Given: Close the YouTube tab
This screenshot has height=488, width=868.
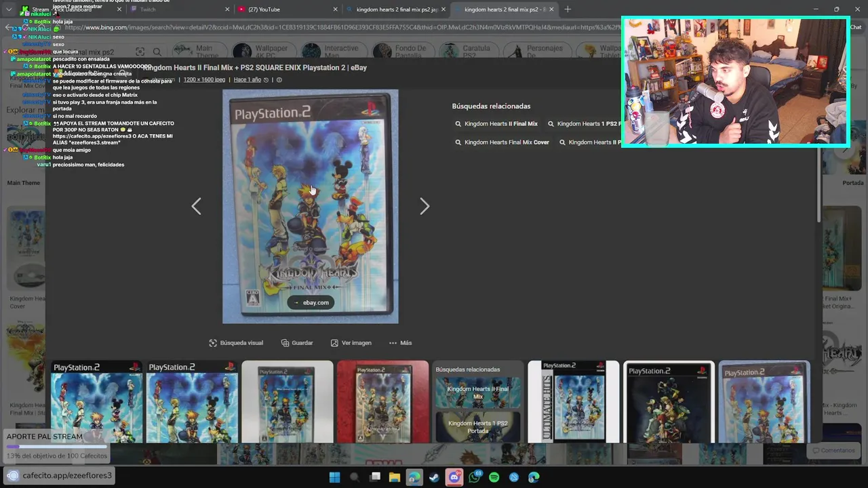Looking at the screenshot, I should pyautogui.click(x=335, y=9).
